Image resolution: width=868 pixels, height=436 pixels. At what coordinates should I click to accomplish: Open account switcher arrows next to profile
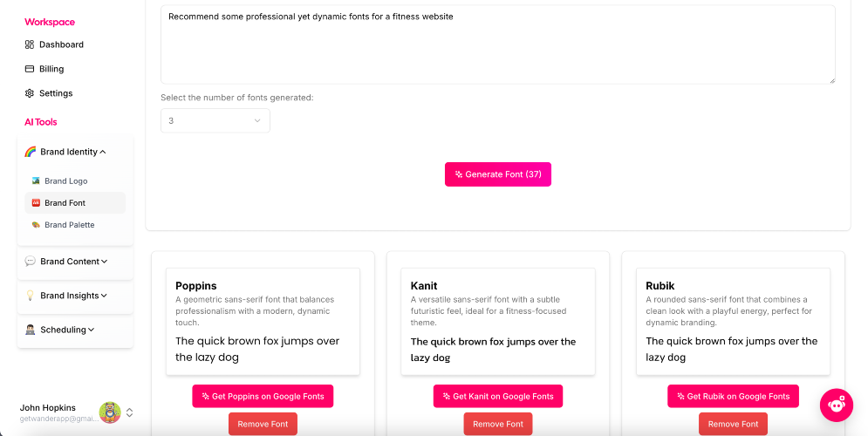click(129, 412)
